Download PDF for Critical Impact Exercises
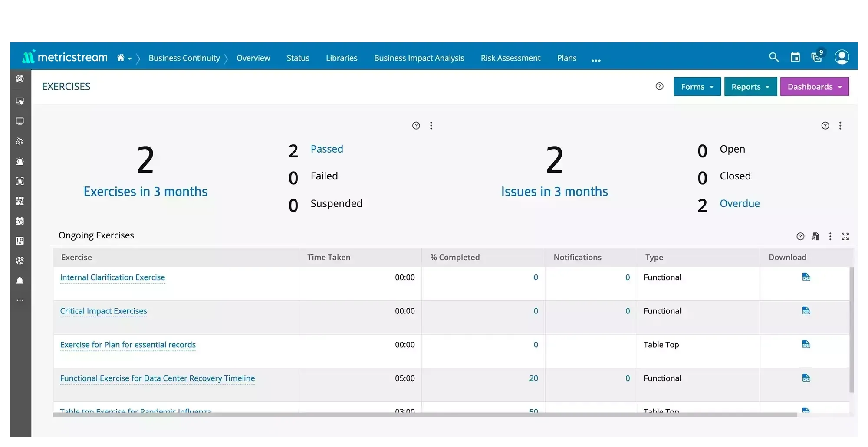The width and height of the screenshot is (868, 447). point(806,311)
